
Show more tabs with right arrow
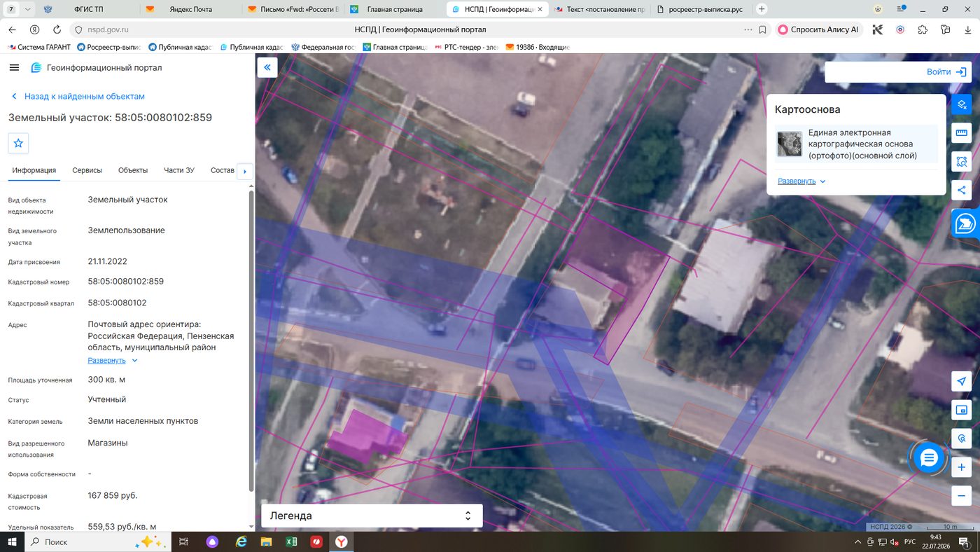click(x=244, y=171)
